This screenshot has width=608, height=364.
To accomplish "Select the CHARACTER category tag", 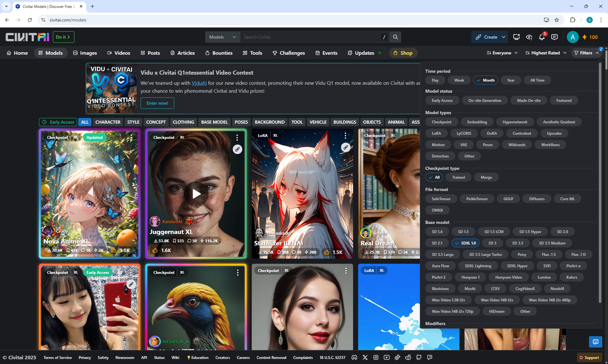I will click(108, 122).
